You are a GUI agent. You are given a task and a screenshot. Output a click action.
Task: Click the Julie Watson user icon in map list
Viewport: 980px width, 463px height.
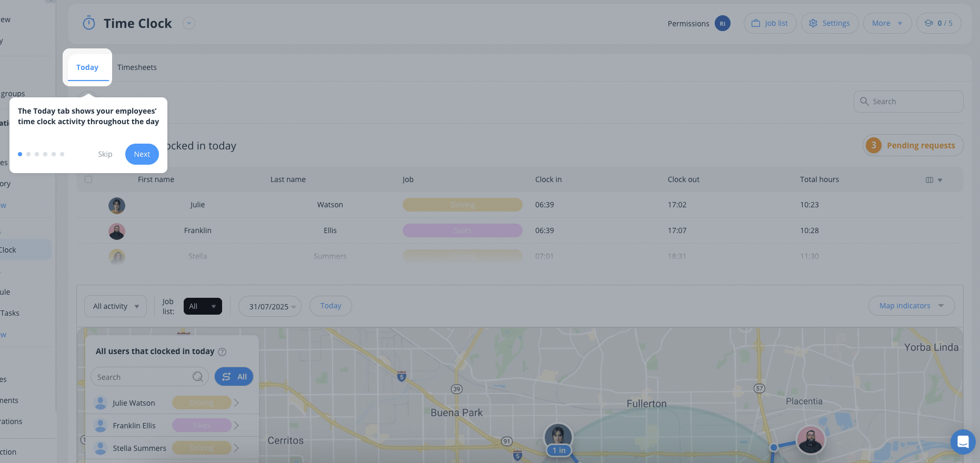click(x=101, y=403)
